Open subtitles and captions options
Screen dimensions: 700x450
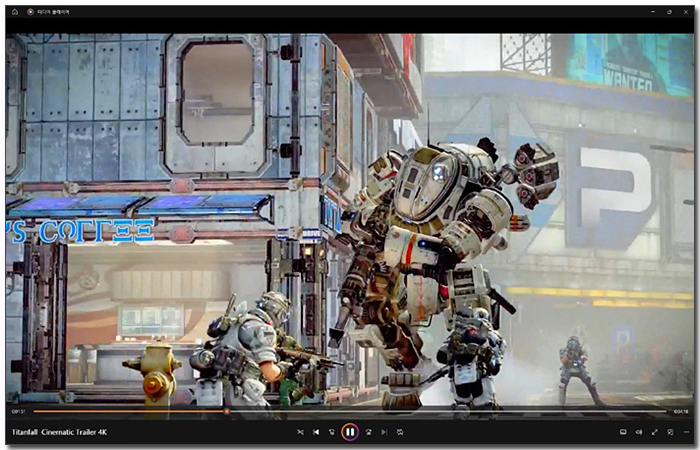click(x=623, y=432)
